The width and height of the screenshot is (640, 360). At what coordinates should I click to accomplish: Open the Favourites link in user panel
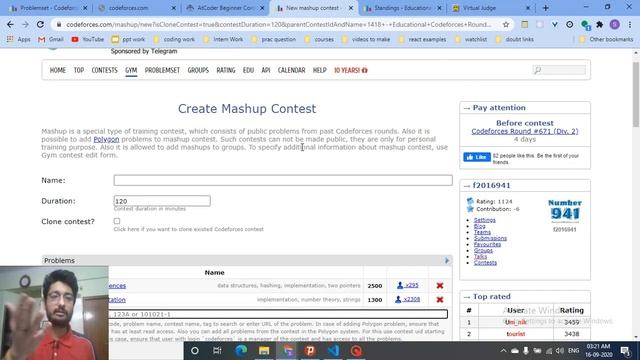[x=487, y=244]
